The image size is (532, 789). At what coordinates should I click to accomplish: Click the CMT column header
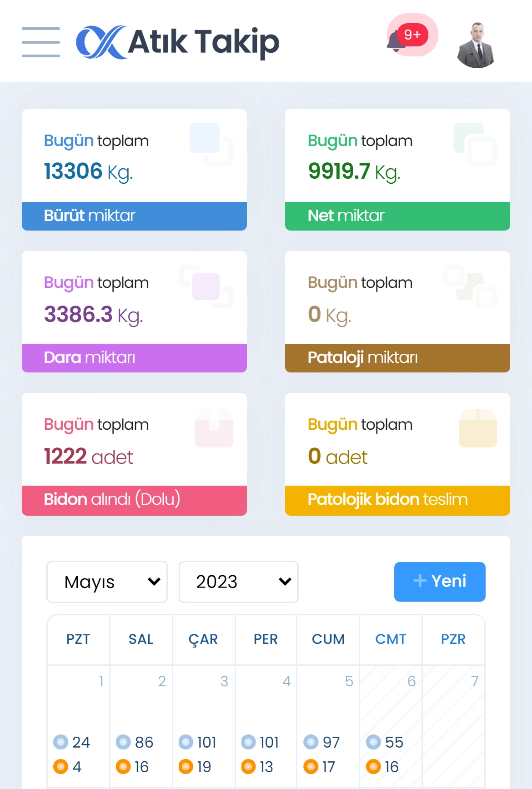[x=391, y=639]
